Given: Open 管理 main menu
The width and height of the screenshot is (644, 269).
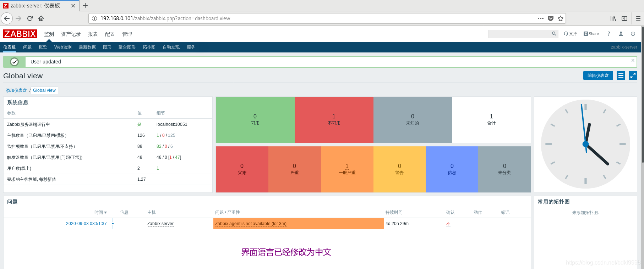Looking at the screenshot, I should coord(127,34).
